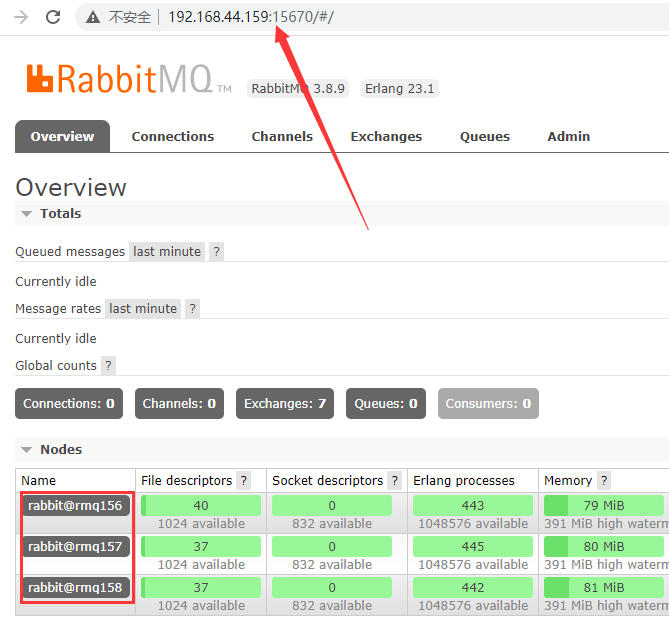This screenshot has width=669, height=619.
Task: Click memory usage bar showing 79 MiB
Action: [604, 506]
